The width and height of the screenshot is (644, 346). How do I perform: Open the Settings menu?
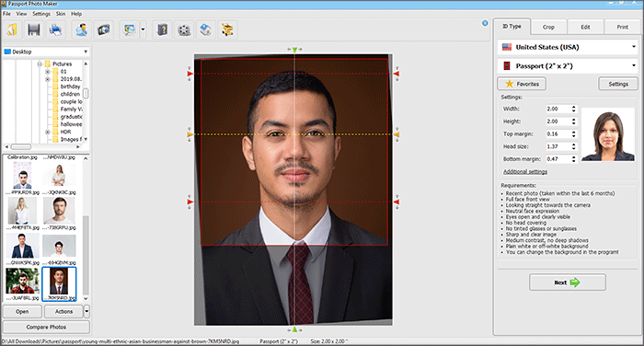click(x=41, y=14)
